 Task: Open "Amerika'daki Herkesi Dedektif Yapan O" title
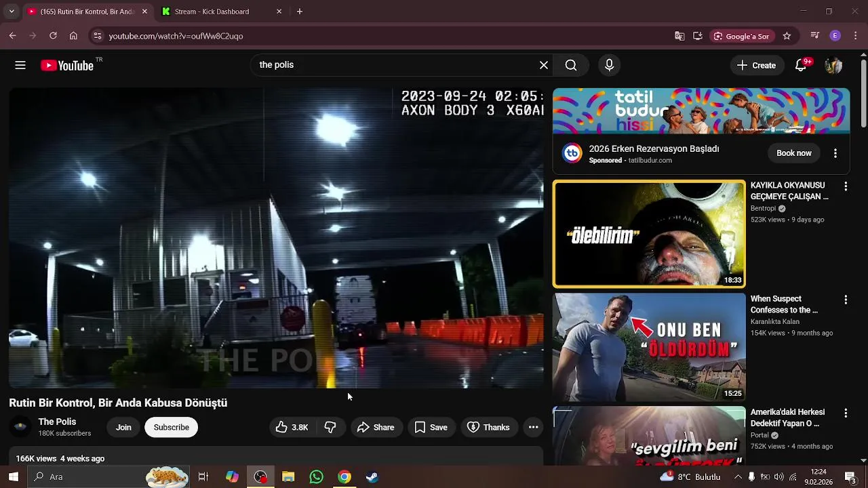pyautogui.click(x=787, y=418)
